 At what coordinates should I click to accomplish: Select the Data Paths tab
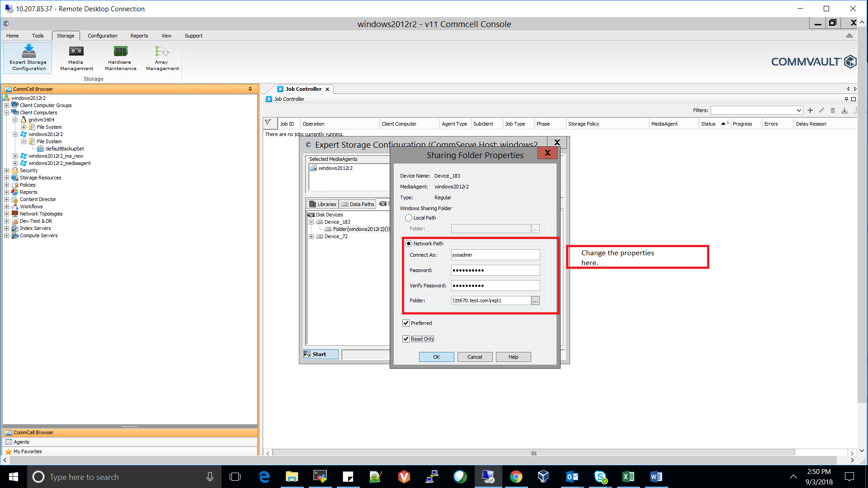click(357, 204)
